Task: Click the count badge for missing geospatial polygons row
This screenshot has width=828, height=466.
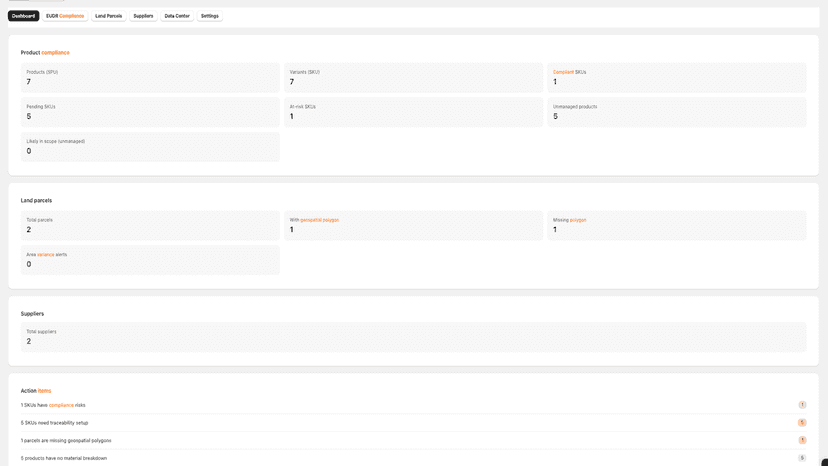Action: click(x=802, y=440)
